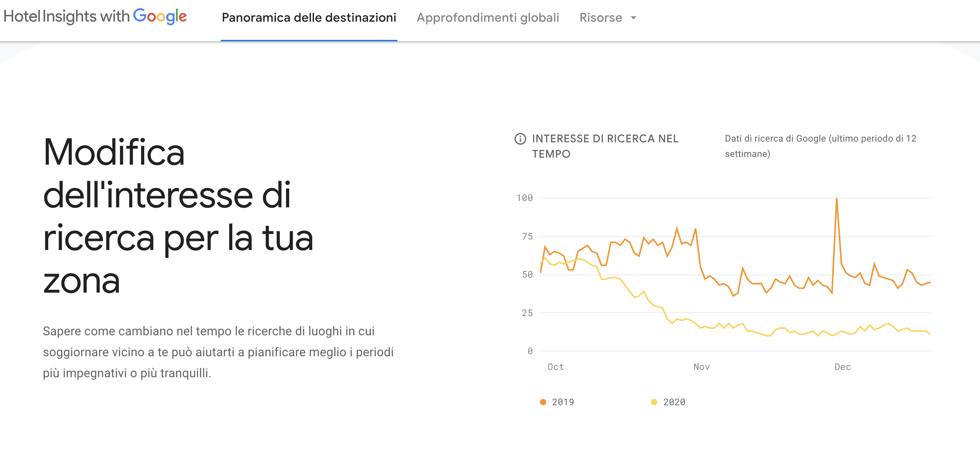
Task: Toggle the 2019 orange legend dot
Action: click(x=543, y=402)
